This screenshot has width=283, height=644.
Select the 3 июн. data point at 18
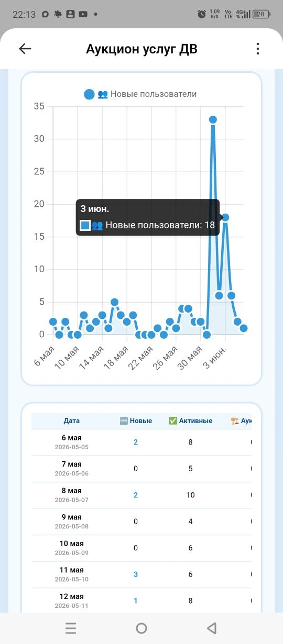coord(225,217)
